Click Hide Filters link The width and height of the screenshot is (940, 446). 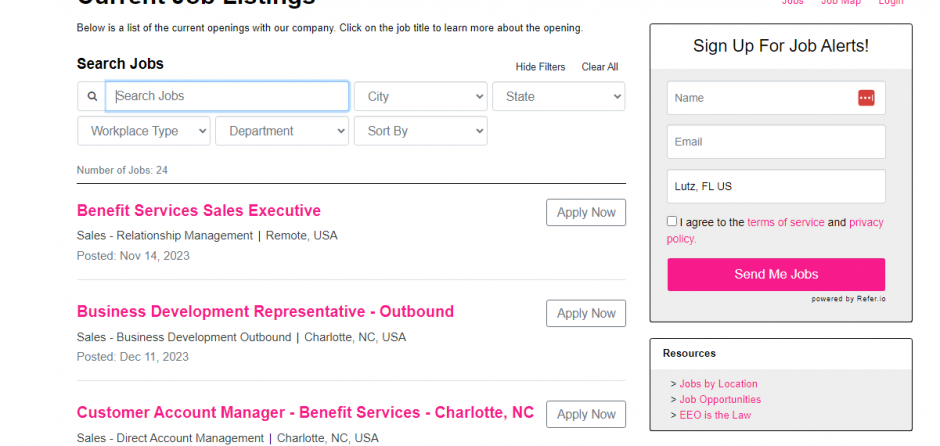point(540,67)
